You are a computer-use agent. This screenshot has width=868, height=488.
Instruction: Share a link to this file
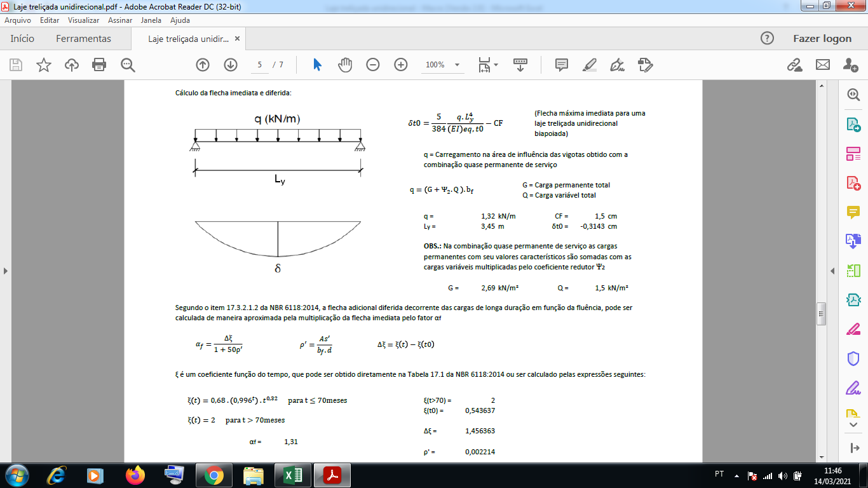[794, 65]
